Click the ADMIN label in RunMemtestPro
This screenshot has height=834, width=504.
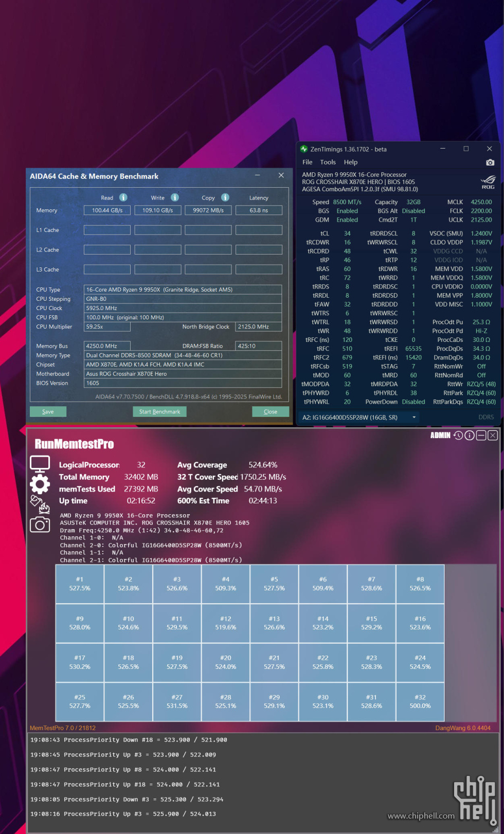[440, 436]
